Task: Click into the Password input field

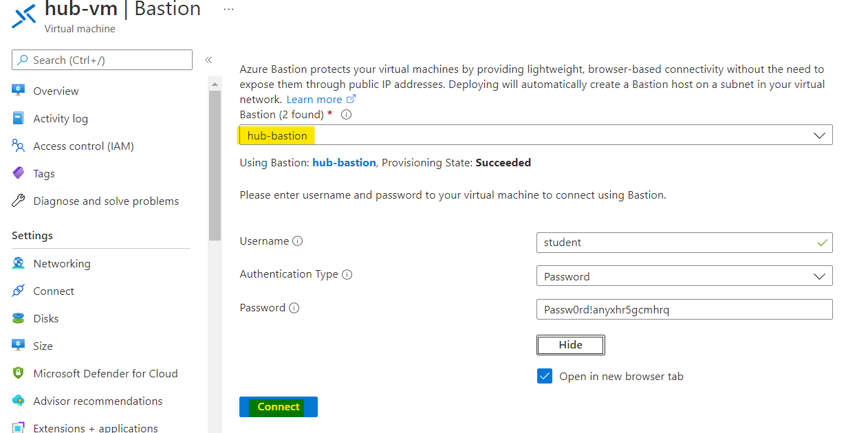Action: tap(684, 309)
